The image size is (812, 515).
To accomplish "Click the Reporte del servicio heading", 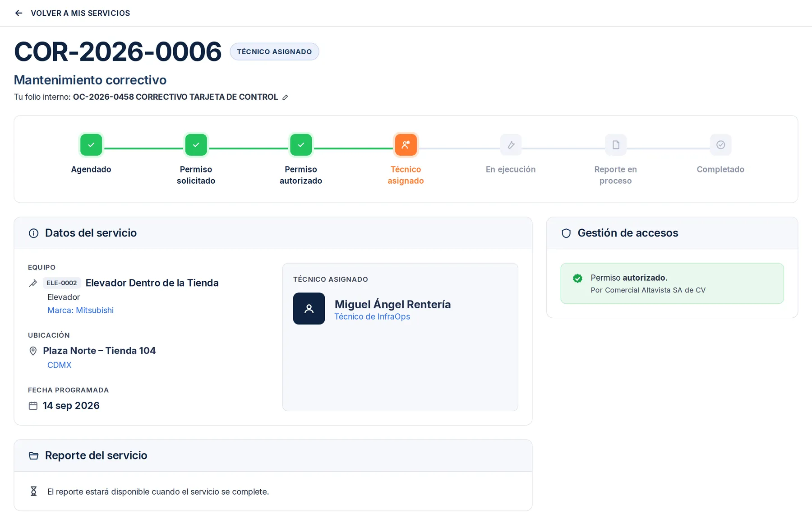I will click(96, 455).
